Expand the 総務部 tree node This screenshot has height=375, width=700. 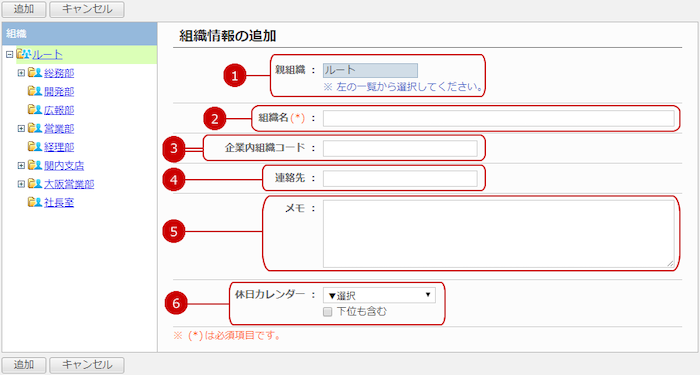pyautogui.click(x=21, y=73)
